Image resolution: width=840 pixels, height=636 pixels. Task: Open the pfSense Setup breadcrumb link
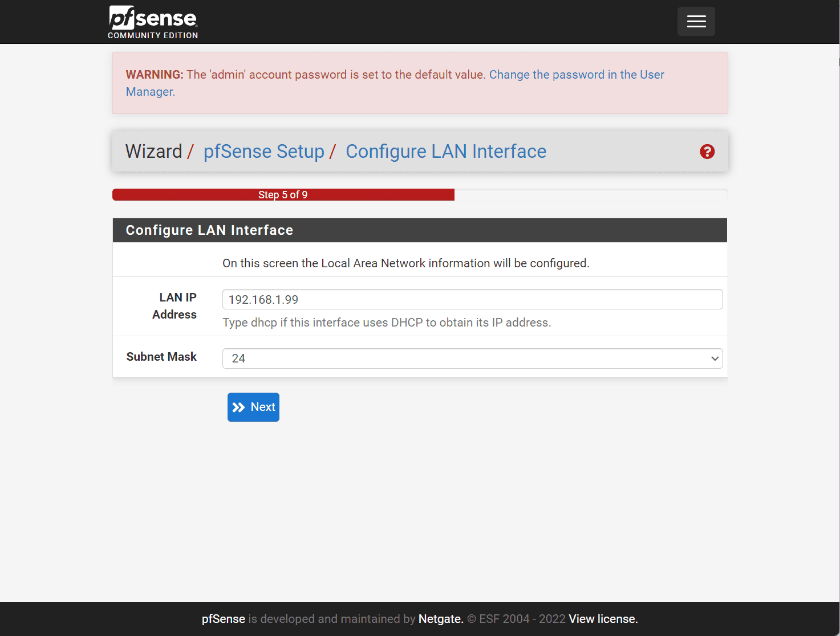[264, 152]
